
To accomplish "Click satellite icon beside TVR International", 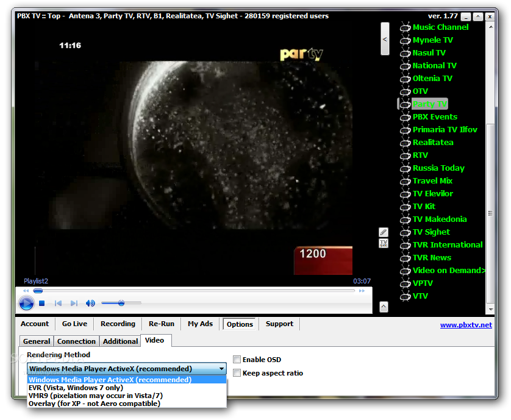I will click(405, 244).
